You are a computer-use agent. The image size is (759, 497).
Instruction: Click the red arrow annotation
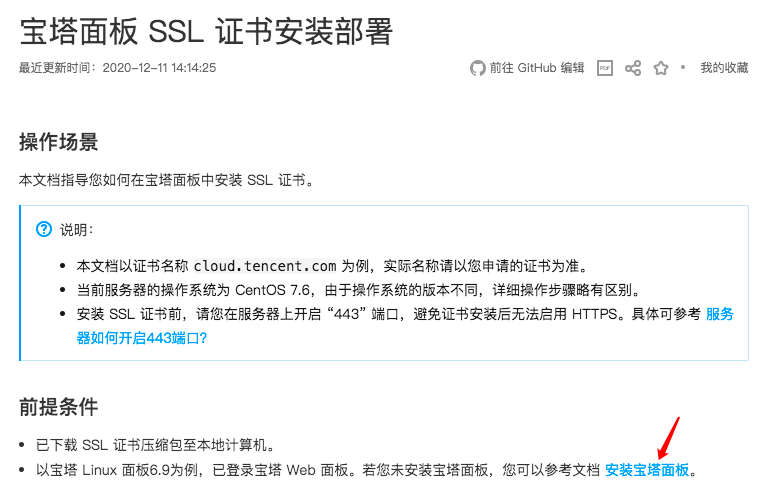tap(669, 438)
